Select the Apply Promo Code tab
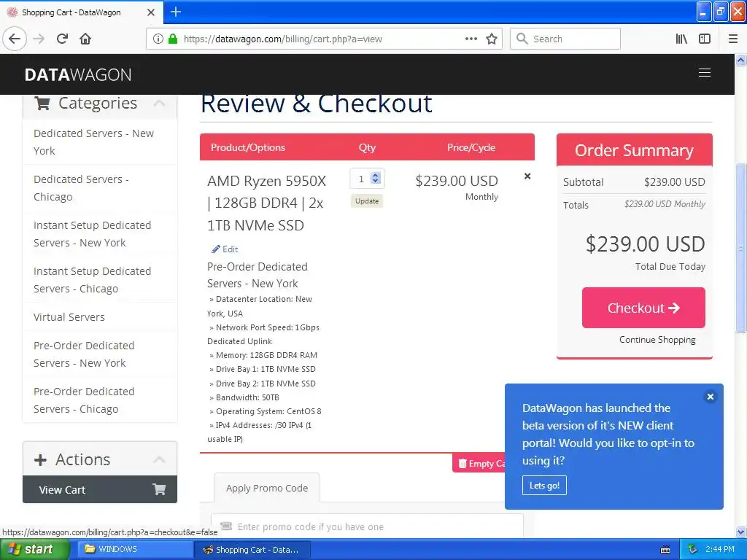Screen dimensions: 747x560 [x=267, y=488]
